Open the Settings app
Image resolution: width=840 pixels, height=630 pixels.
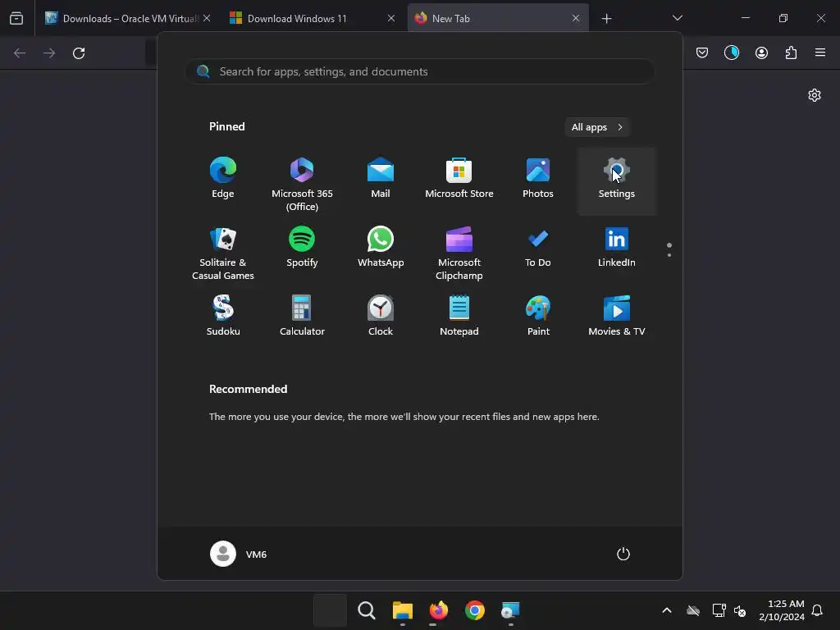(x=617, y=180)
